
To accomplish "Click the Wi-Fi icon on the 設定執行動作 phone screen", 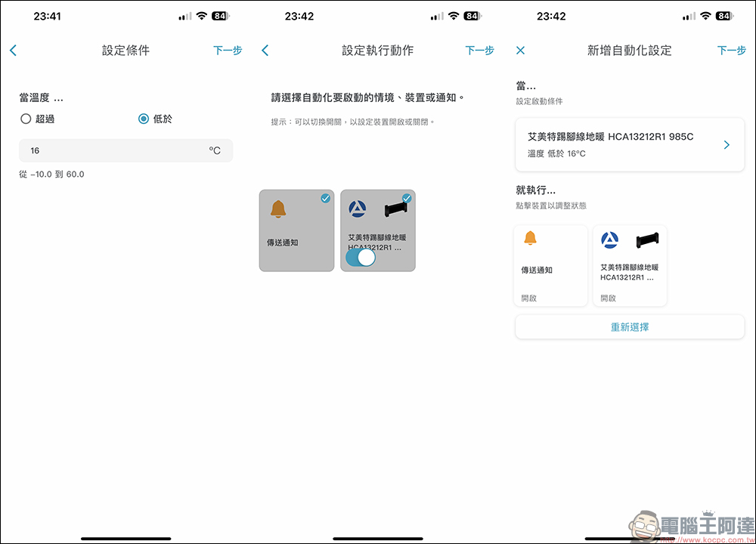I will 454,16.
